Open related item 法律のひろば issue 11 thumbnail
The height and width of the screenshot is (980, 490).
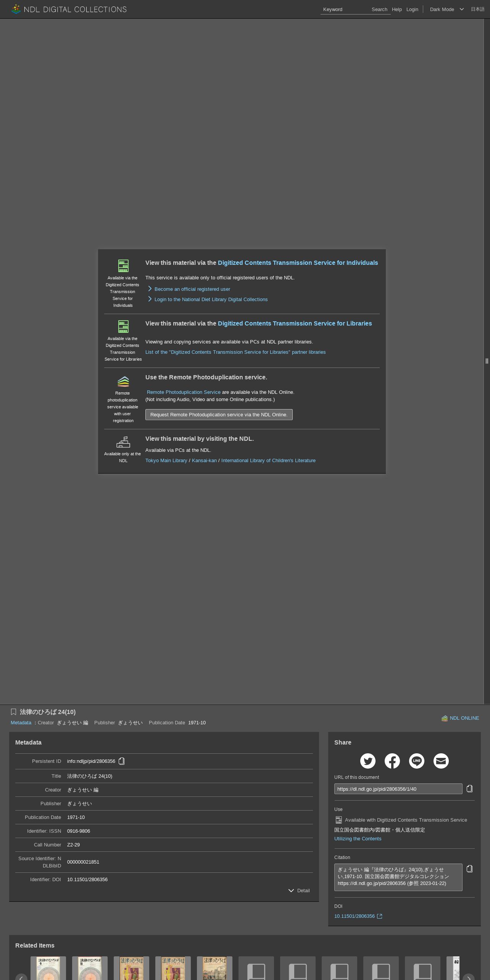pyautogui.click(x=90, y=968)
